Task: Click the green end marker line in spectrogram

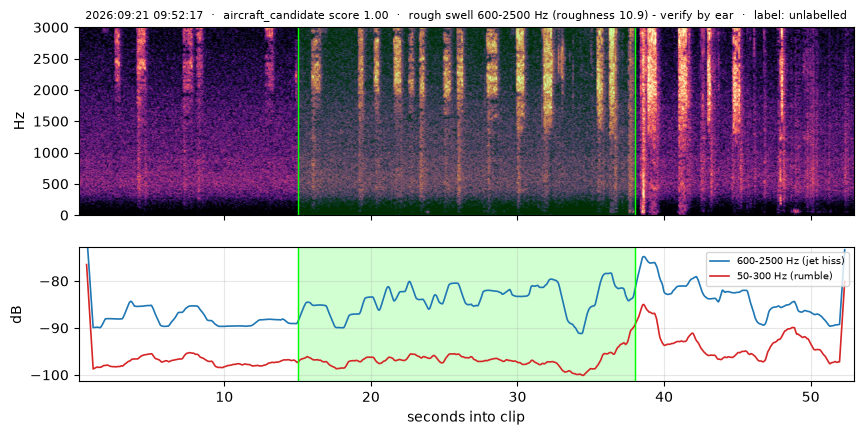Action: pos(636,121)
